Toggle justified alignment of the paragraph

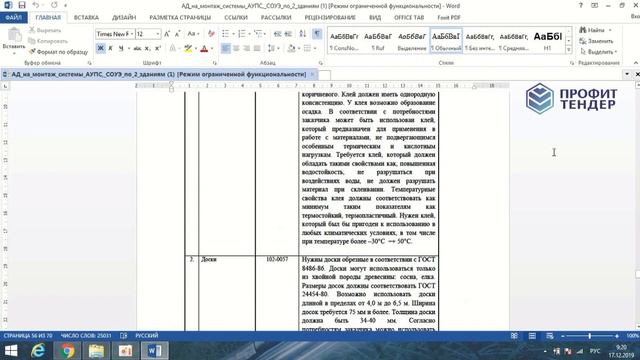(x=257, y=49)
